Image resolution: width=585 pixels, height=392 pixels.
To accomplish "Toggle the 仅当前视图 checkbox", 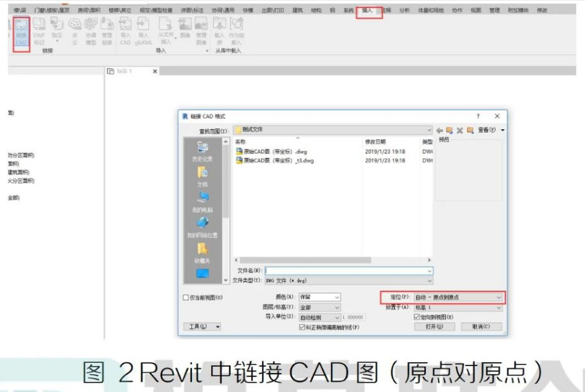I will click(x=186, y=297).
